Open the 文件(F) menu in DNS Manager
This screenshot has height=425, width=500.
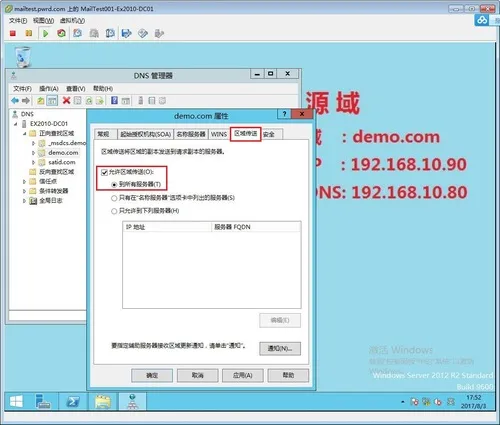[x=22, y=89]
